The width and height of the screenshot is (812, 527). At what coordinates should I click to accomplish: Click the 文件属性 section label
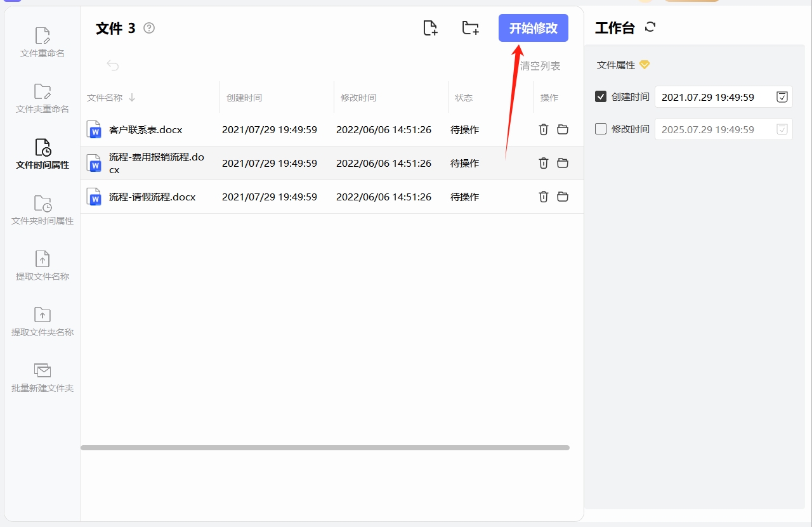(616, 65)
